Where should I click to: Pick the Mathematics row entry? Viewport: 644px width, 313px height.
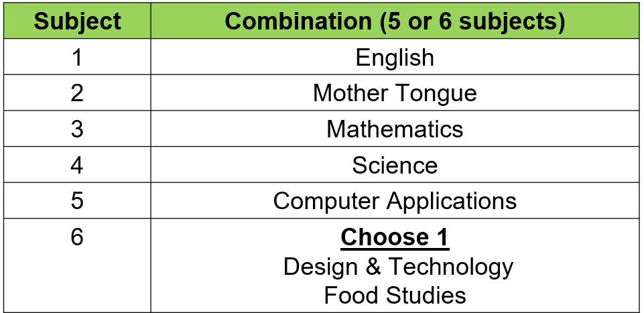[395, 129]
